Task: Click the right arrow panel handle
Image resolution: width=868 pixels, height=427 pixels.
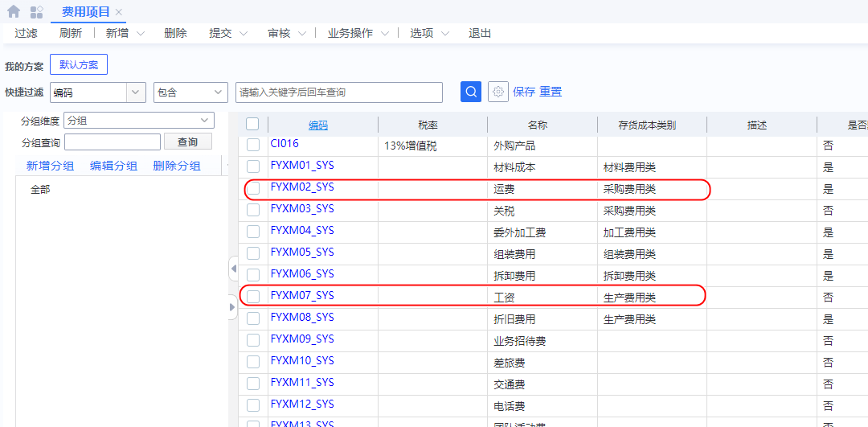Action: [233, 306]
